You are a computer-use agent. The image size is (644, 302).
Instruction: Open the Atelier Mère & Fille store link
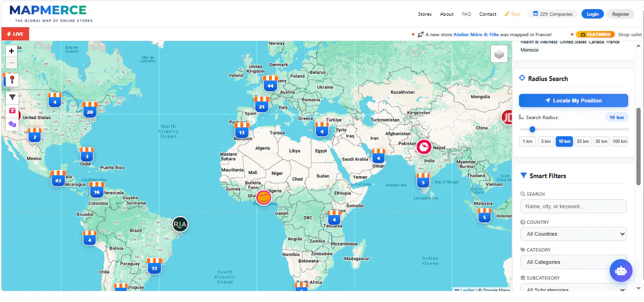click(476, 35)
